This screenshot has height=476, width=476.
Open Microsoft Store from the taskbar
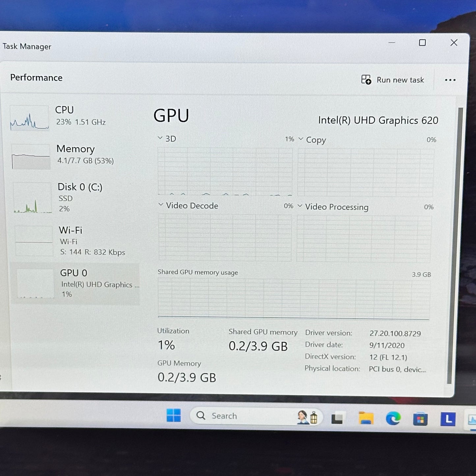point(420,419)
